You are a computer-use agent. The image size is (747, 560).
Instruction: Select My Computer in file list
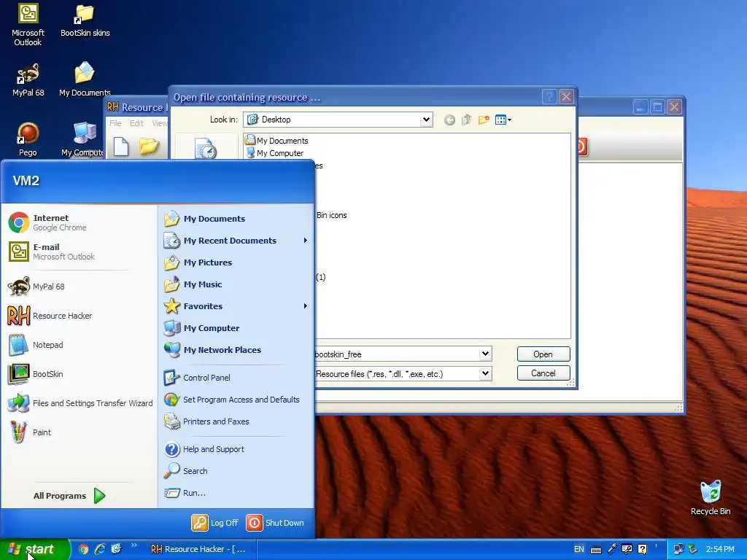(x=274, y=153)
